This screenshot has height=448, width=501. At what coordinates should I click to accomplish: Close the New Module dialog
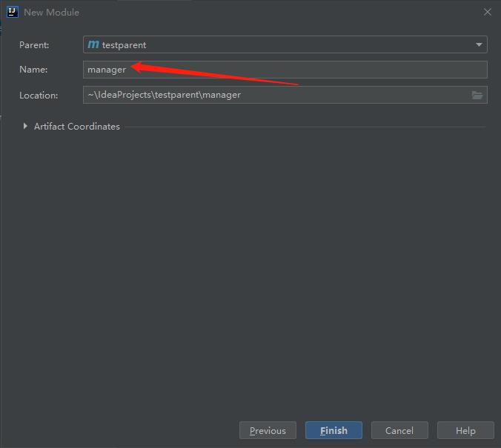[487, 12]
